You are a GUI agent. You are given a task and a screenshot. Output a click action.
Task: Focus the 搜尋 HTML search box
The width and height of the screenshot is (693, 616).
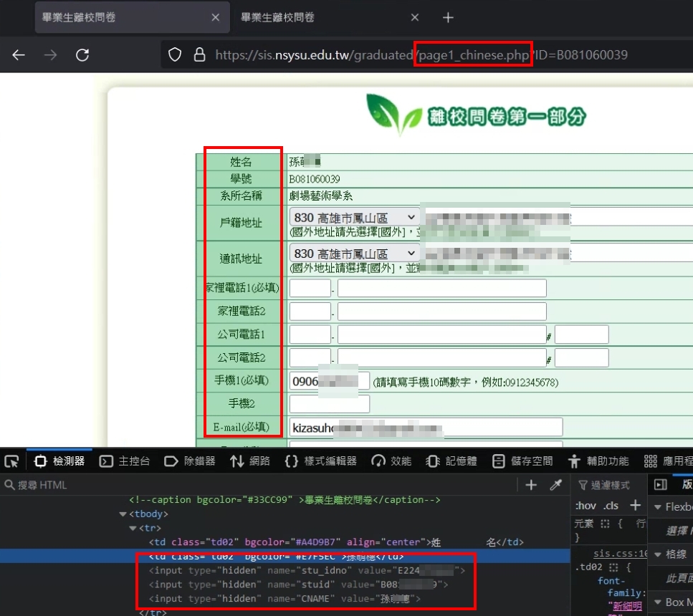259,485
